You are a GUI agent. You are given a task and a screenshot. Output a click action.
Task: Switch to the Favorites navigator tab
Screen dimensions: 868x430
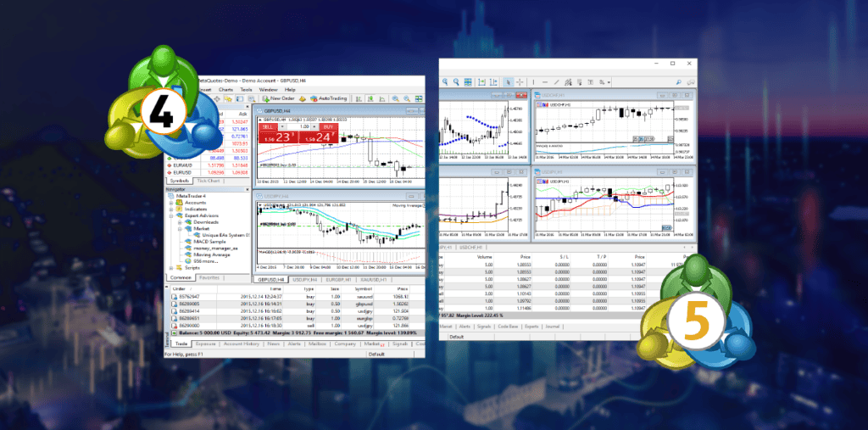point(209,277)
